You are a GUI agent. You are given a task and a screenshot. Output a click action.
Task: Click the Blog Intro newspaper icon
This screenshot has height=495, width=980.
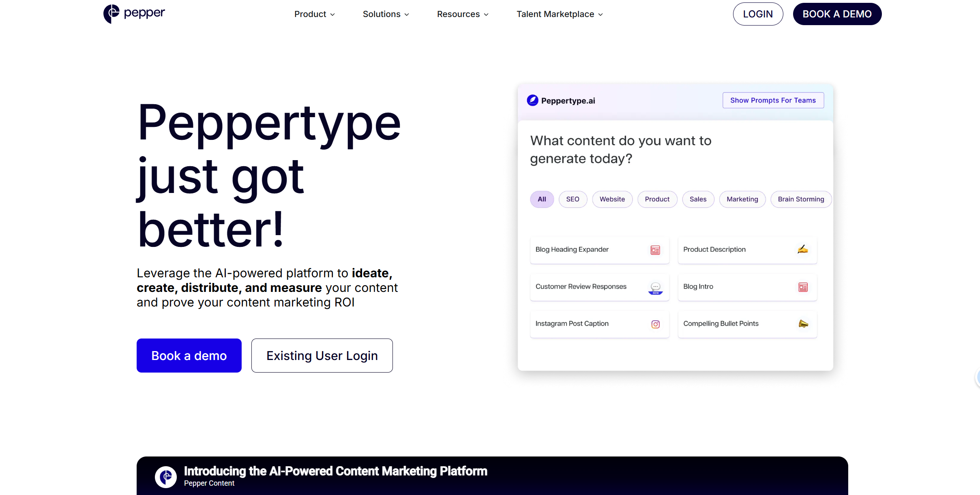point(803,287)
